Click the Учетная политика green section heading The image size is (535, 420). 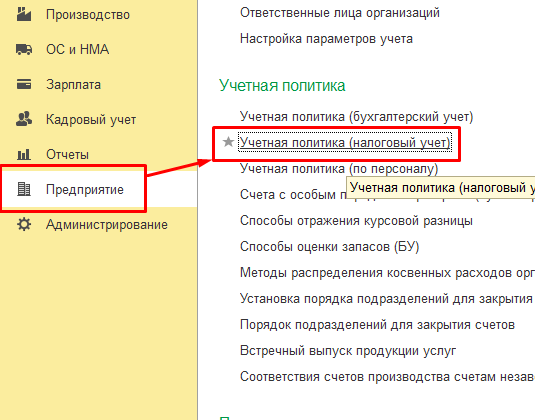click(282, 85)
